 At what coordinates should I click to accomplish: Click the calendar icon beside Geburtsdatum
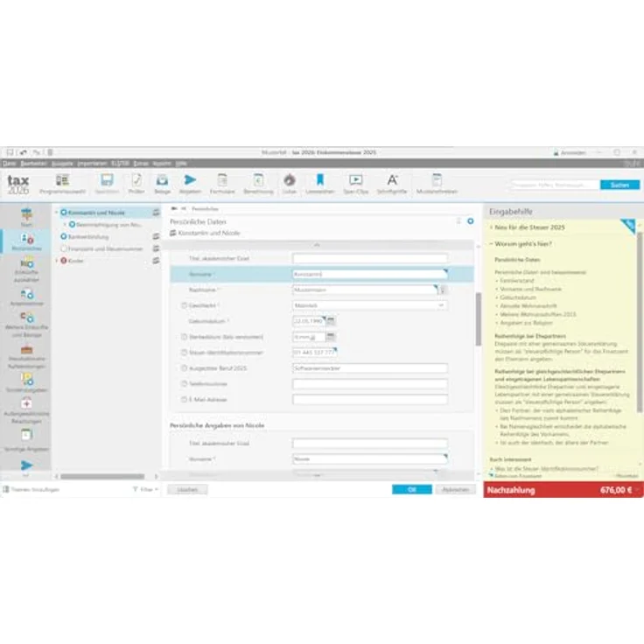point(331,321)
